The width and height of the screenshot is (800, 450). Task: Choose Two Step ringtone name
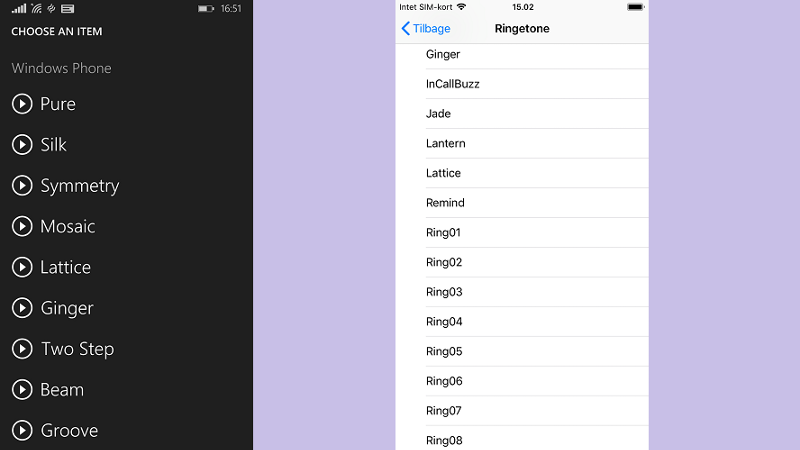coord(78,349)
